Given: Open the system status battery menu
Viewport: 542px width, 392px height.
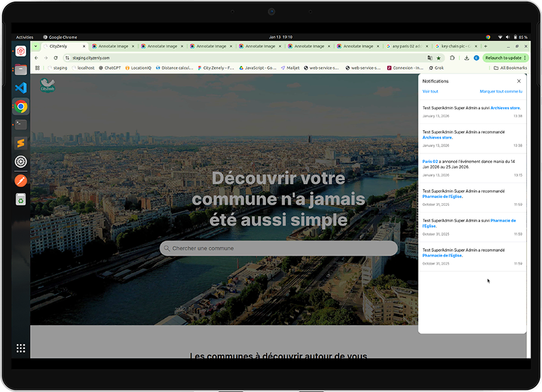Looking at the screenshot, I should pyautogui.click(x=513, y=37).
